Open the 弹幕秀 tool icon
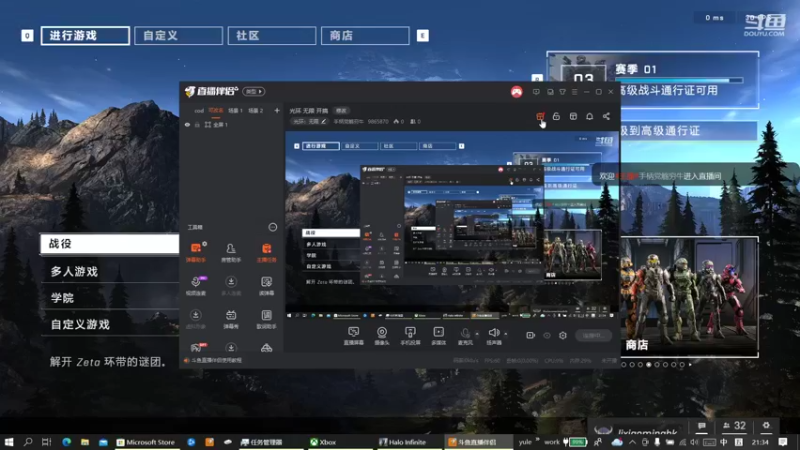This screenshot has width=800, height=450. 231,319
